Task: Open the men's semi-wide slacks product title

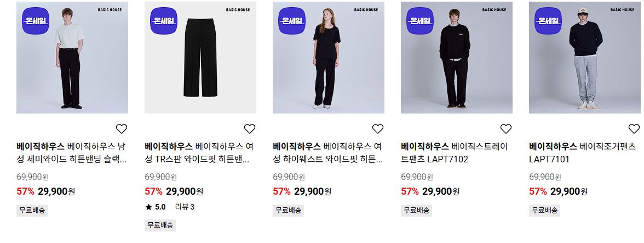Action: [72, 152]
